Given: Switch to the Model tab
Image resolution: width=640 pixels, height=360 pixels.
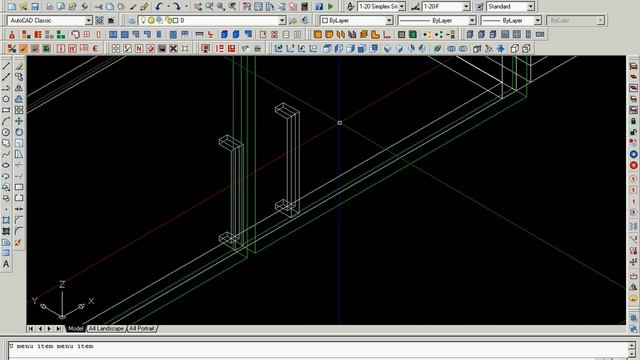Looking at the screenshot, I should [x=76, y=329].
